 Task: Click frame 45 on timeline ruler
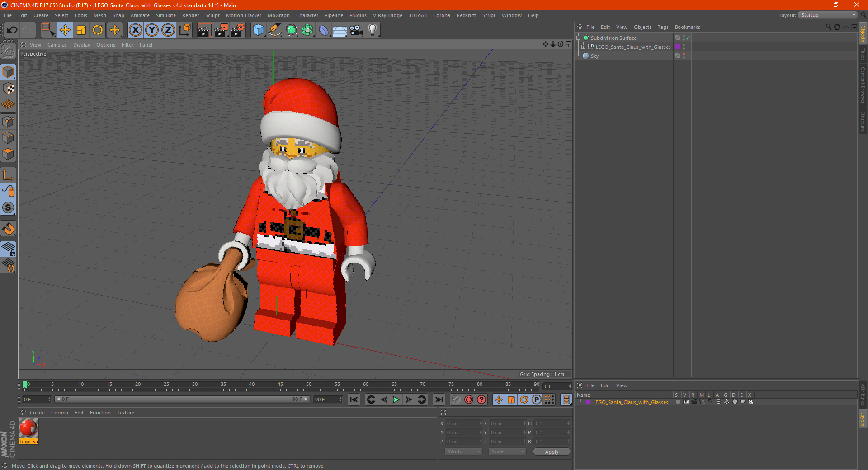coord(280,385)
